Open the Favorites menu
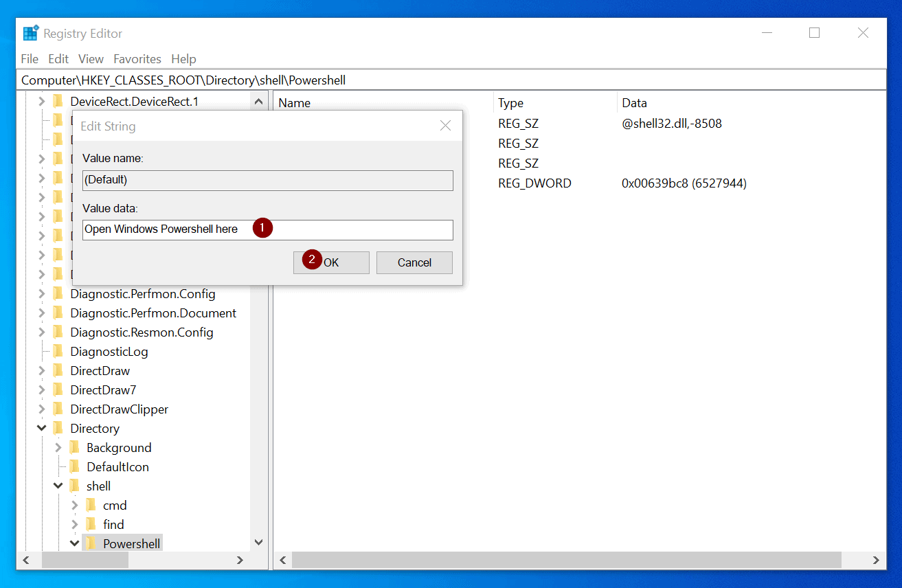The height and width of the screenshot is (588, 902). [x=137, y=59]
